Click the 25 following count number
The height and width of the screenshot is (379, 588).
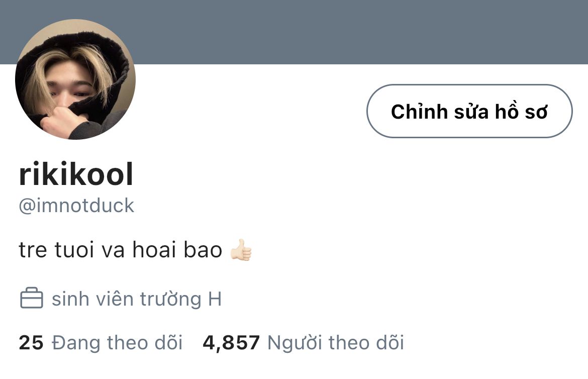click(31, 343)
